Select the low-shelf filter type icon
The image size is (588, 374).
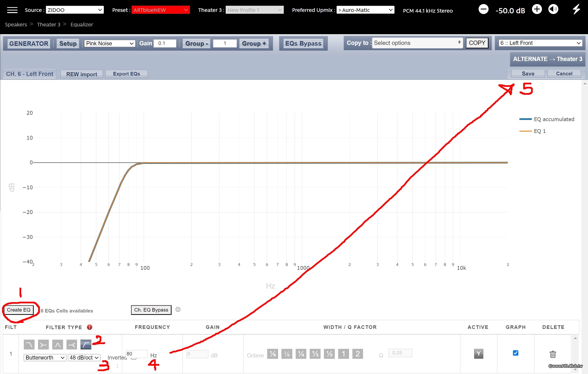point(43,345)
